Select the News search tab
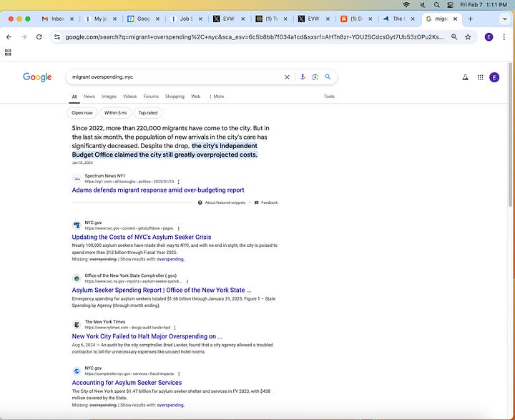Viewport: 515px width, 420px height. (89, 97)
